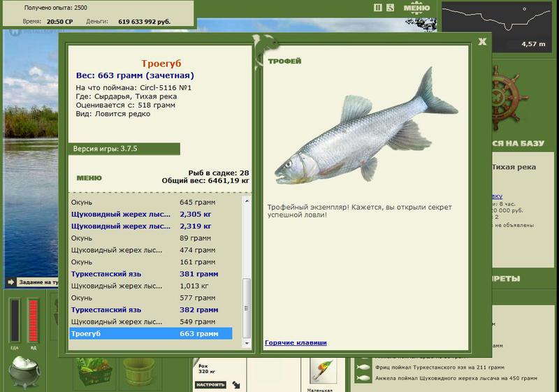
Task: Open the top МЕНЮ button
Action: [416, 8]
